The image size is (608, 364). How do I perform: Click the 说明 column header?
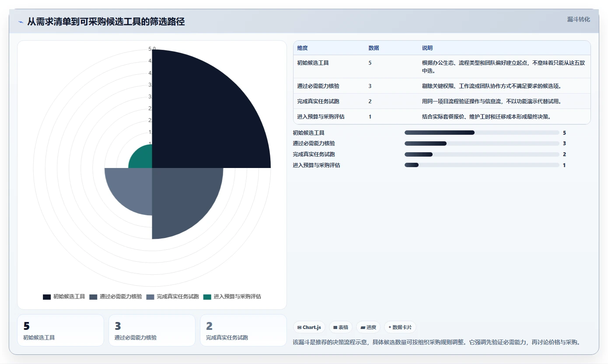pos(427,48)
